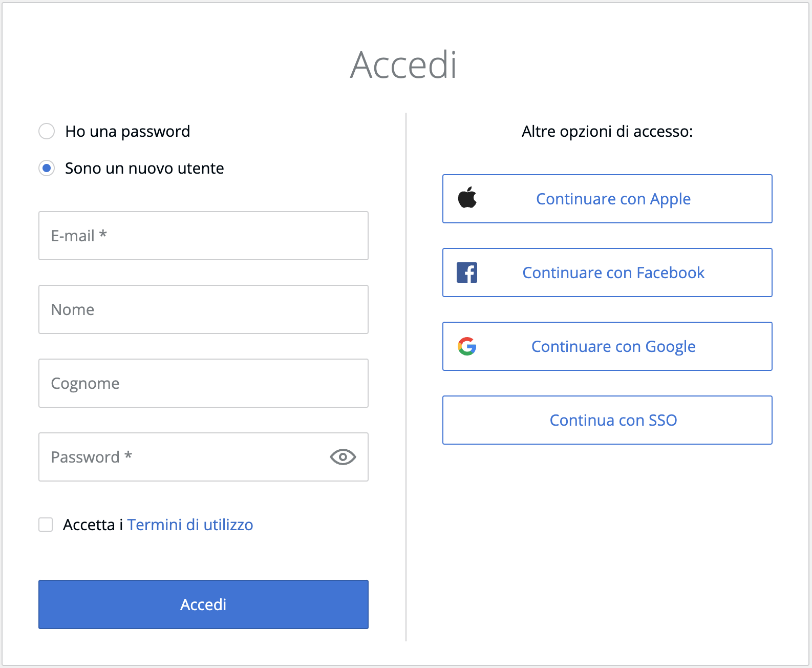The height and width of the screenshot is (668, 812).
Task: Select the "Ho una password" radio button
Action: pyautogui.click(x=47, y=131)
